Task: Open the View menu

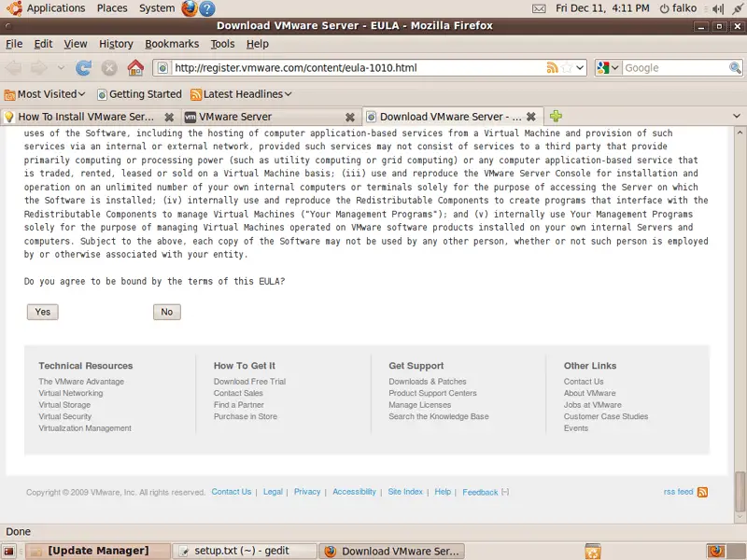Action: [76, 44]
